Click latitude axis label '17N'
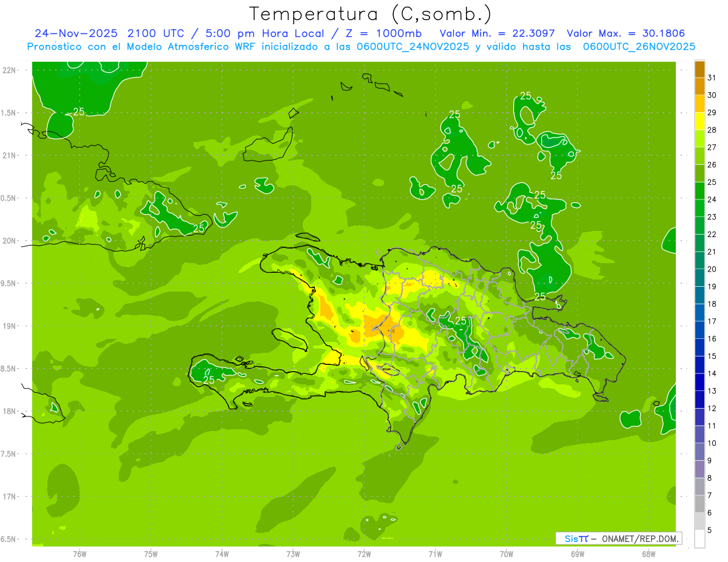Image resolution: width=728 pixels, height=562 pixels. [x=9, y=497]
